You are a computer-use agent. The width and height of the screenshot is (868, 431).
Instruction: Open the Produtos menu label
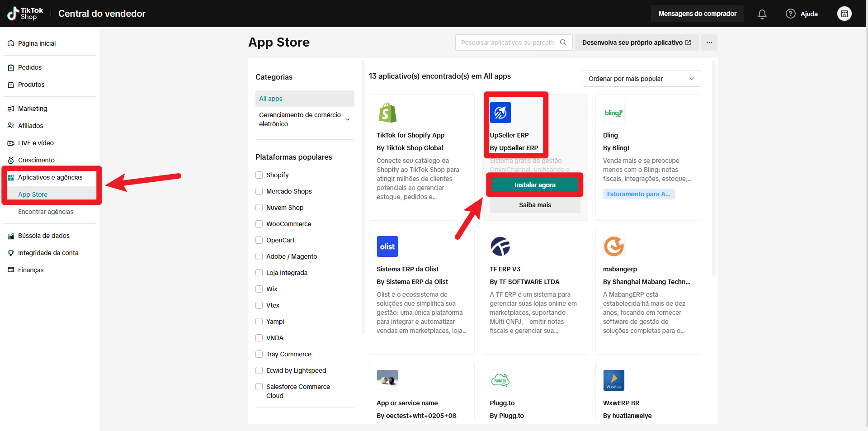point(31,85)
